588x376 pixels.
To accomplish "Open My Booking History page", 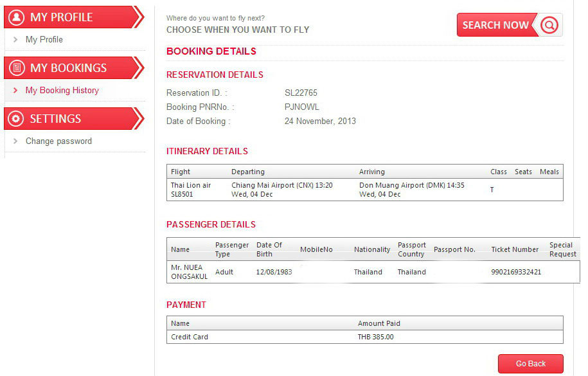I will click(62, 91).
